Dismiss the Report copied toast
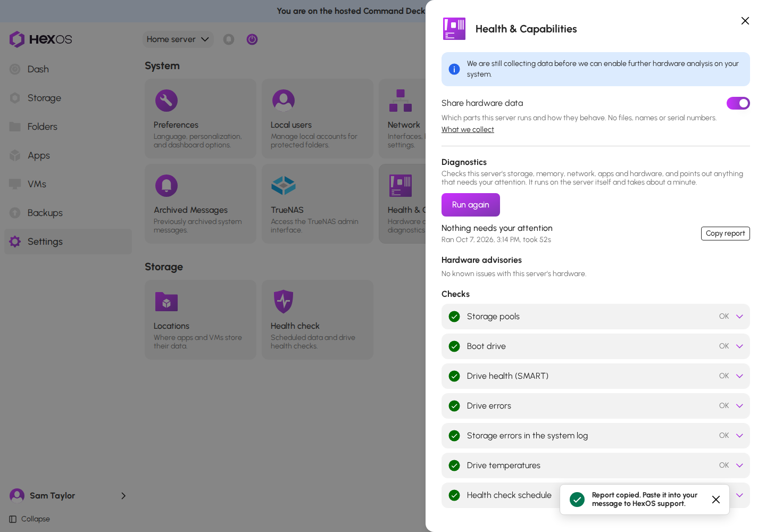Screen dimensions: 766x532 point(716,500)
